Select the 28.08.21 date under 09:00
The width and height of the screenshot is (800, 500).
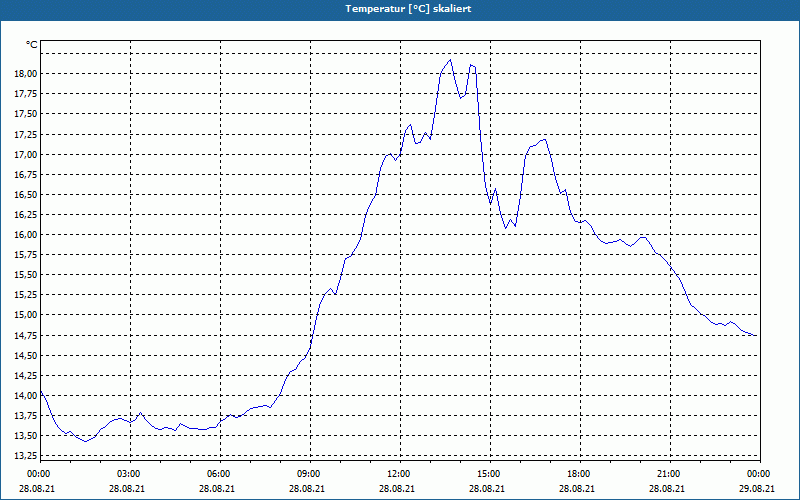click(307, 488)
